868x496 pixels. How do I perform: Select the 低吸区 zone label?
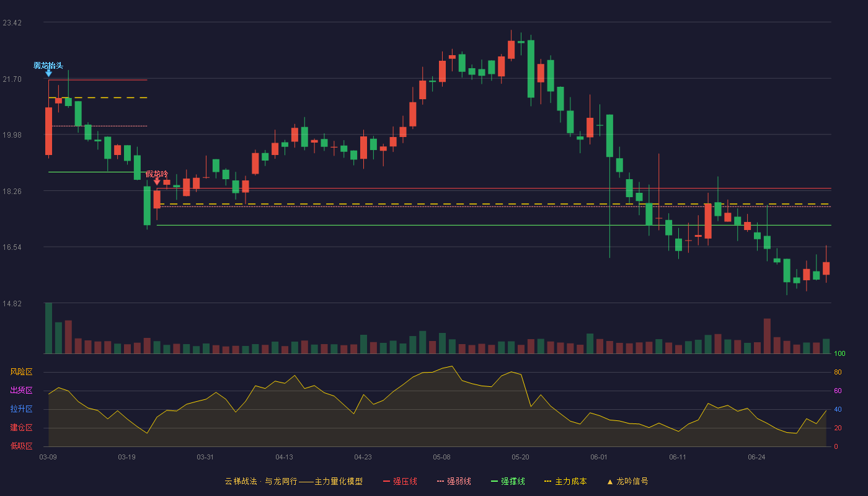click(21, 446)
